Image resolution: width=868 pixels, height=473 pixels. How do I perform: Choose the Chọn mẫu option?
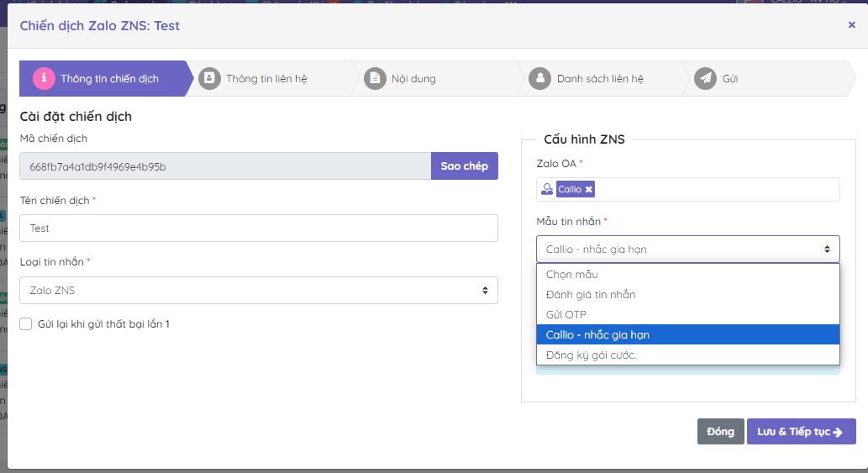point(687,275)
